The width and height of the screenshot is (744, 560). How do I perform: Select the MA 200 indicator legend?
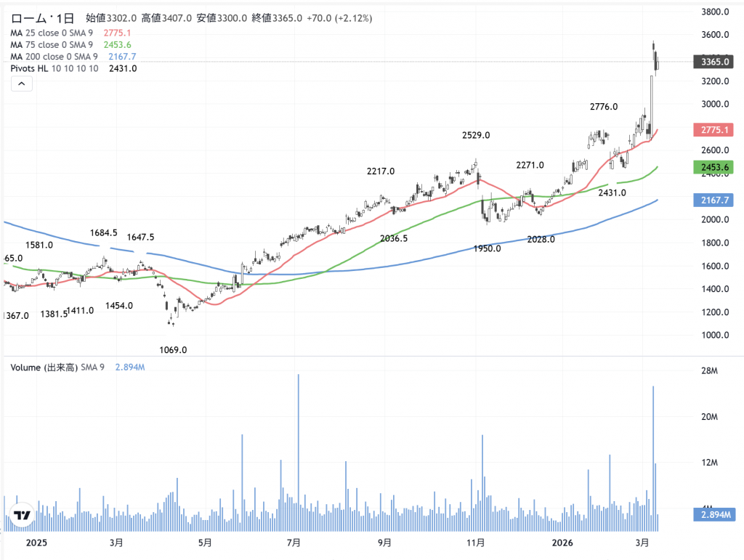coord(54,57)
